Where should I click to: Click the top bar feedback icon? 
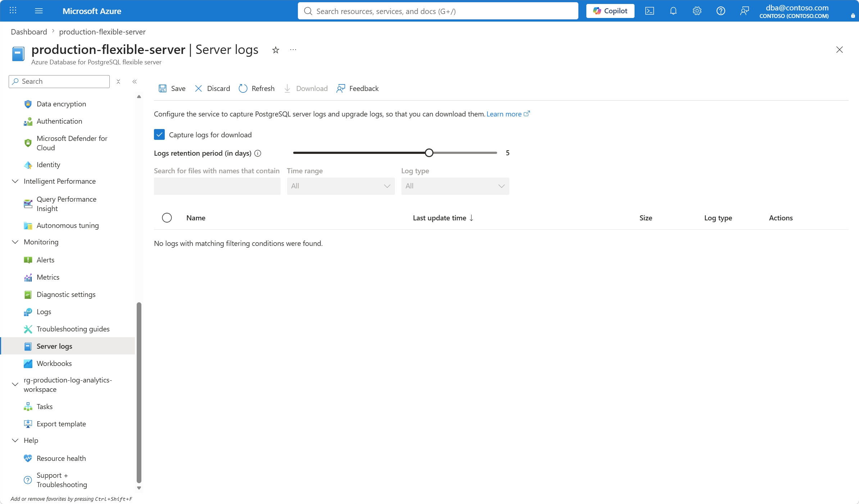pyautogui.click(x=745, y=11)
